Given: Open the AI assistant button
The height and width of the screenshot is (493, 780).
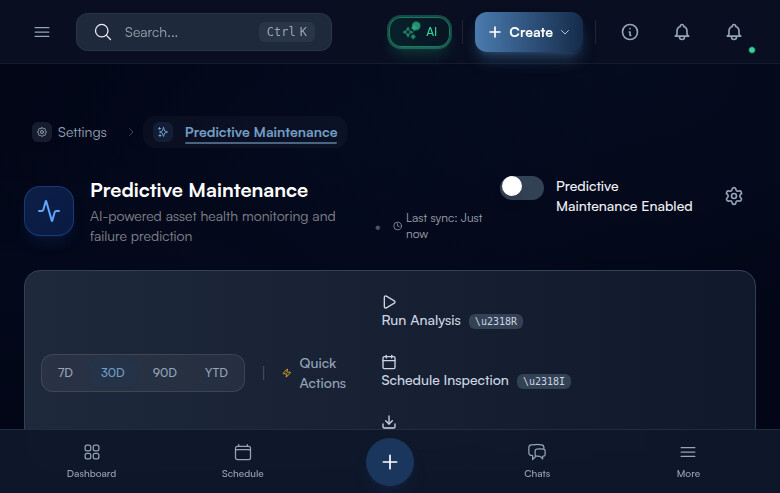Looking at the screenshot, I should 419,32.
